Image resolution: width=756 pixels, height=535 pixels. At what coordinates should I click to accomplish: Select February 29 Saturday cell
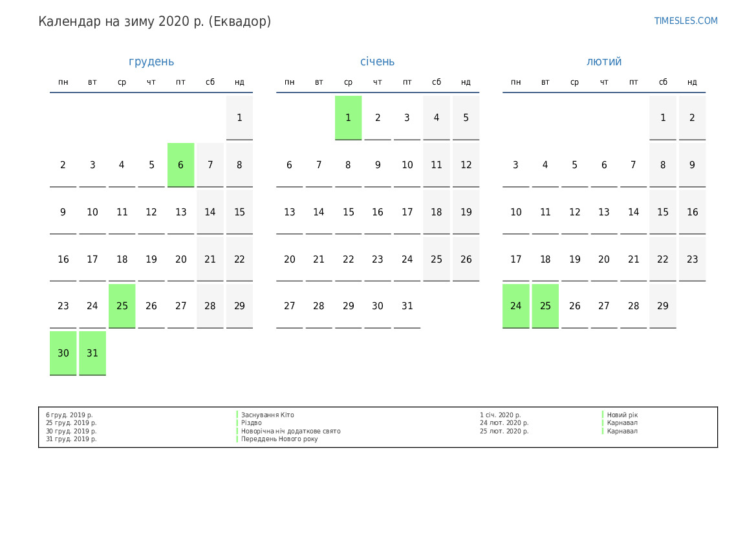(x=663, y=306)
